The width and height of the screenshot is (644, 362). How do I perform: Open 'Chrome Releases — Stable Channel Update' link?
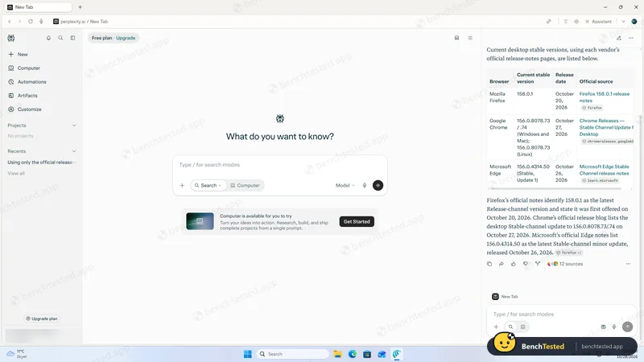(606, 127)
